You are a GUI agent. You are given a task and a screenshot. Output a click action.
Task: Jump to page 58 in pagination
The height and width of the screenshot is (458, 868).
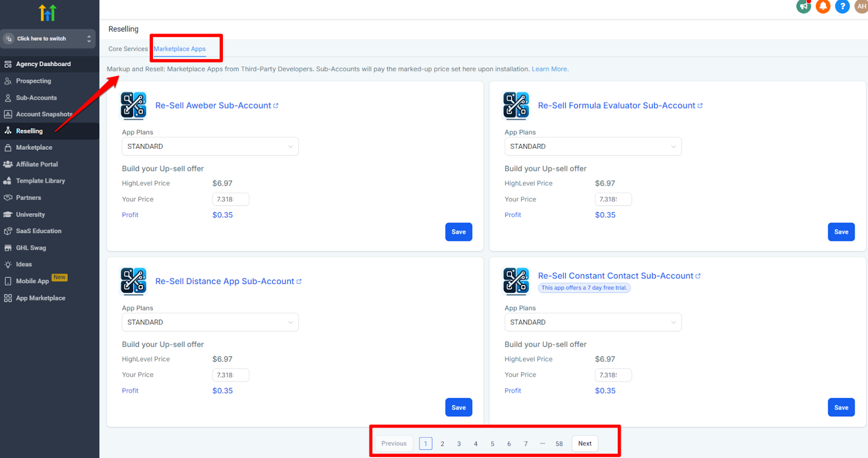coord(559,443)
